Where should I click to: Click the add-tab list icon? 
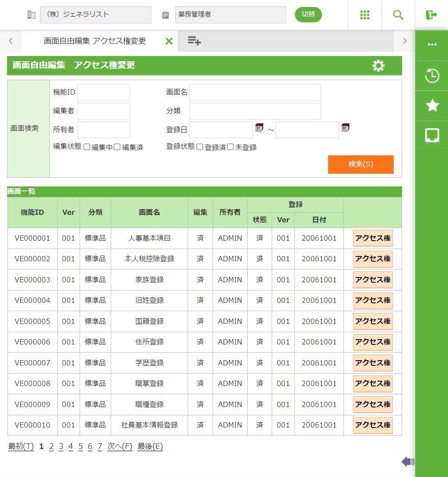point(194,41)
